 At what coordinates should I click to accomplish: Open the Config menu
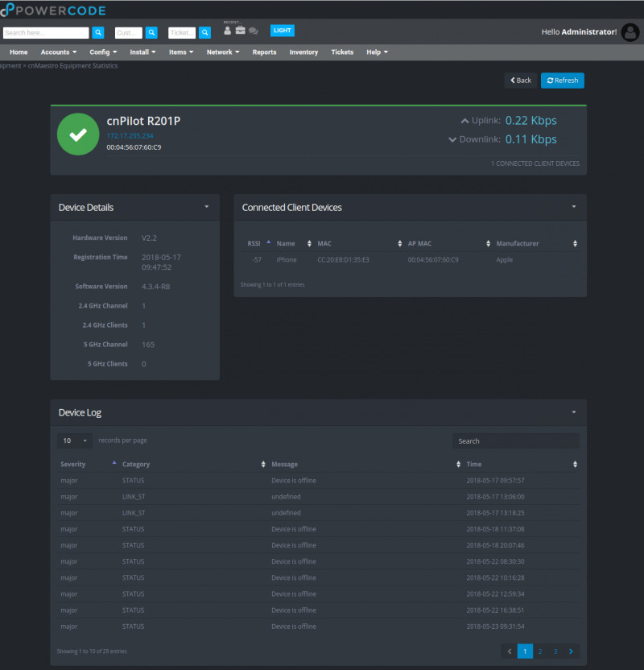102,52
